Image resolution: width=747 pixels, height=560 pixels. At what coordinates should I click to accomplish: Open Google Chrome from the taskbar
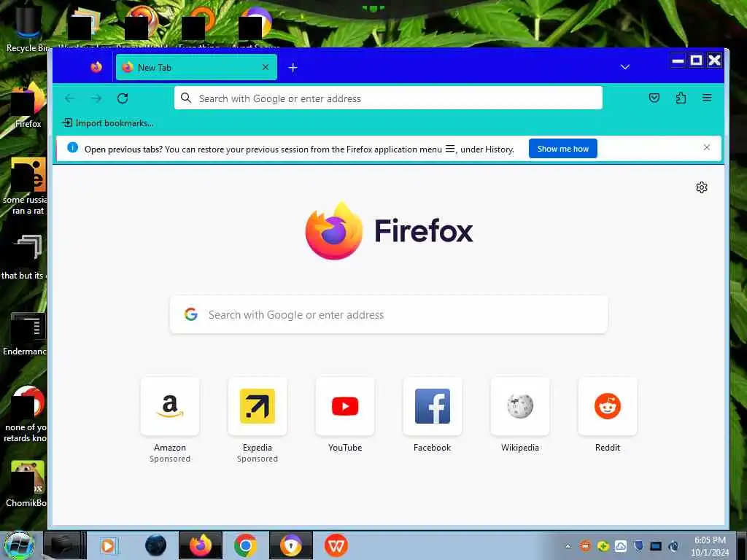pos(245,545)
